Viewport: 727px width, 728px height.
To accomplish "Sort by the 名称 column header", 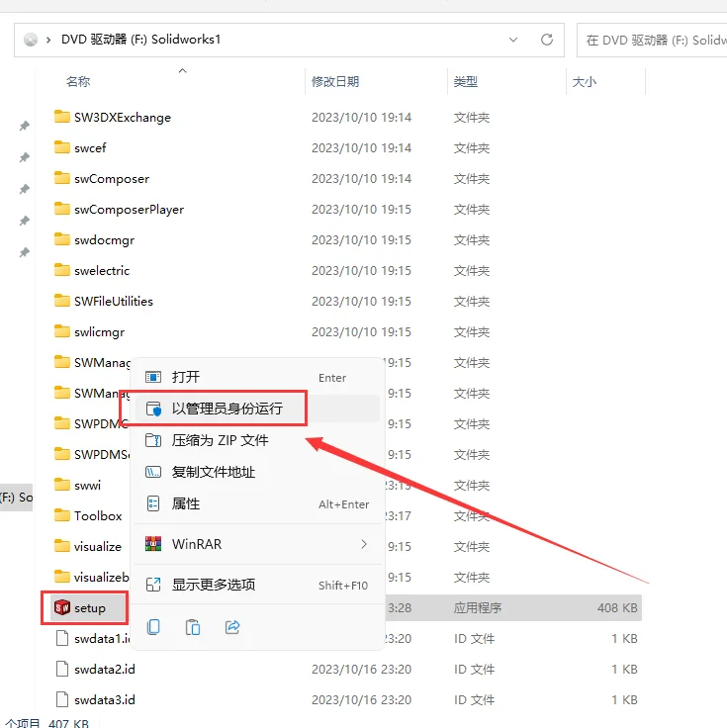I will pos(78,82).
